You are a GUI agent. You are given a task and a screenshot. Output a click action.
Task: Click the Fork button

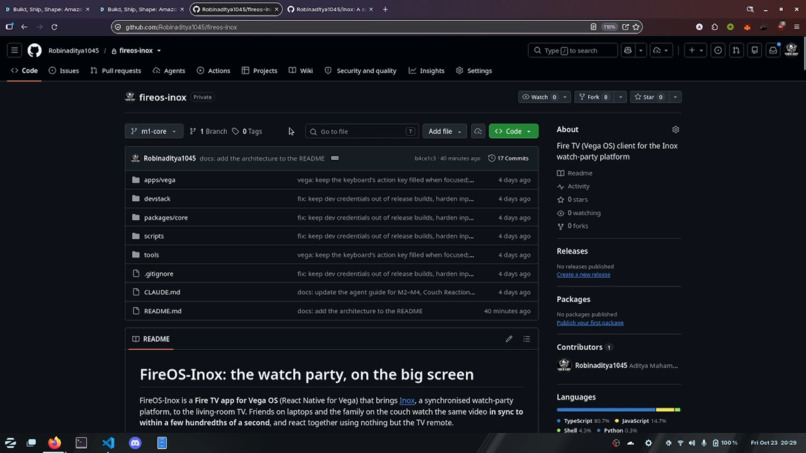(594, 97)
